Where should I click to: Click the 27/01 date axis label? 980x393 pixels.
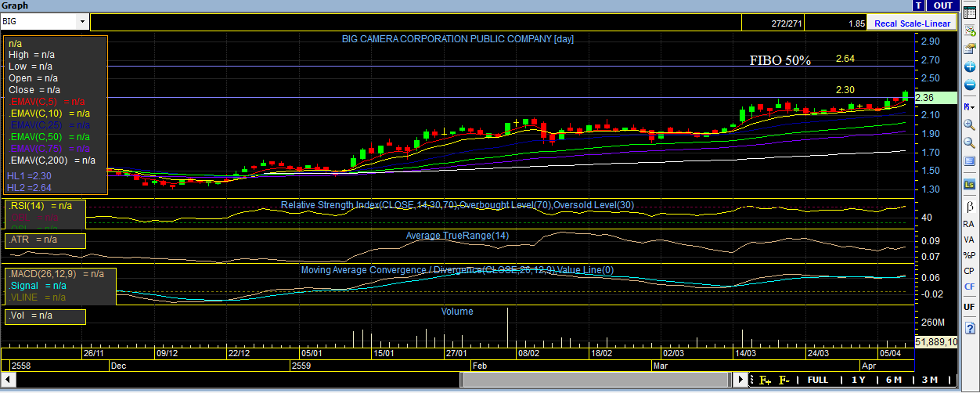[456, 354]
